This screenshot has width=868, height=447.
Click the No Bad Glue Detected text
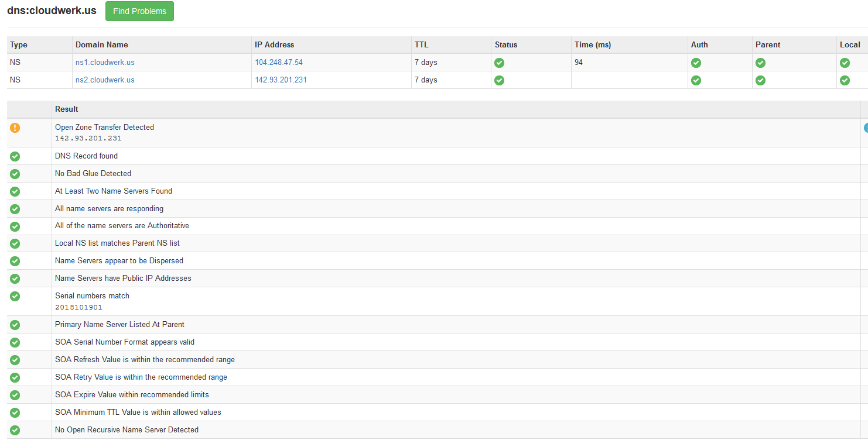click(93, 173)
